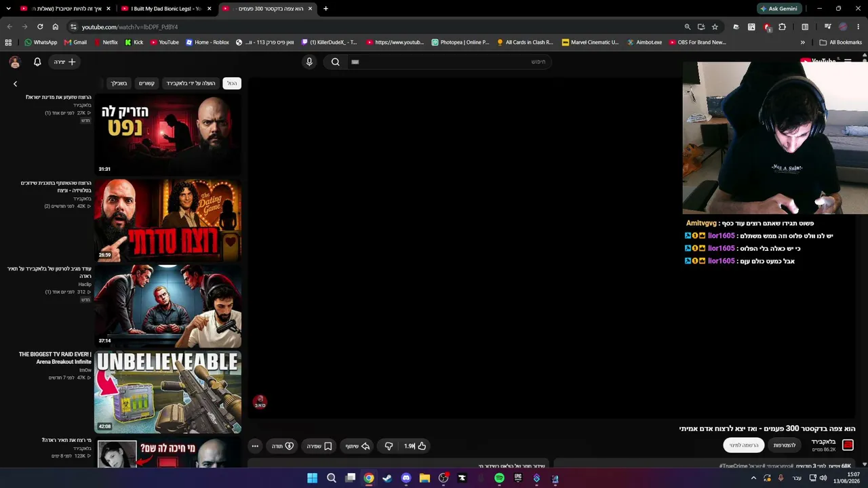868x488 pixels.
Task: Go to browser home page
Action: coord(56,26)
